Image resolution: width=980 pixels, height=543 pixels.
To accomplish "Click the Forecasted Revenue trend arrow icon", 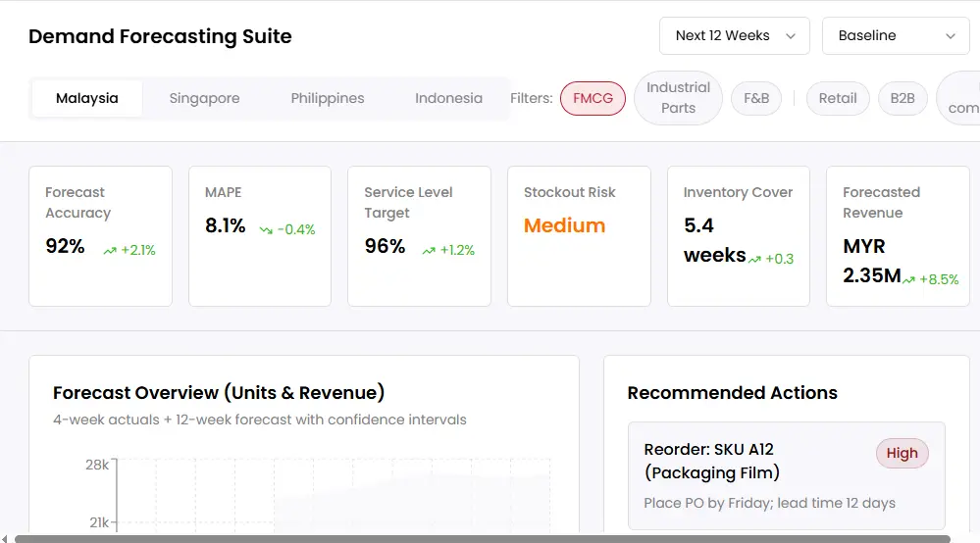I will pos(909,280).
